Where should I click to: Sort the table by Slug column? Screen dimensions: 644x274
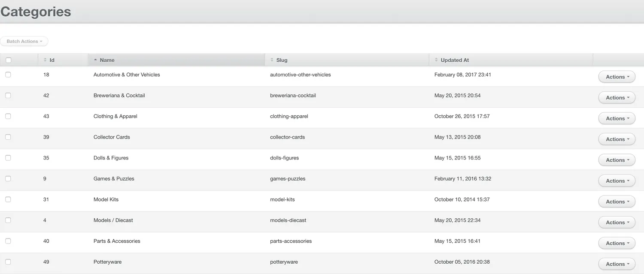click(x=282, y=60)
